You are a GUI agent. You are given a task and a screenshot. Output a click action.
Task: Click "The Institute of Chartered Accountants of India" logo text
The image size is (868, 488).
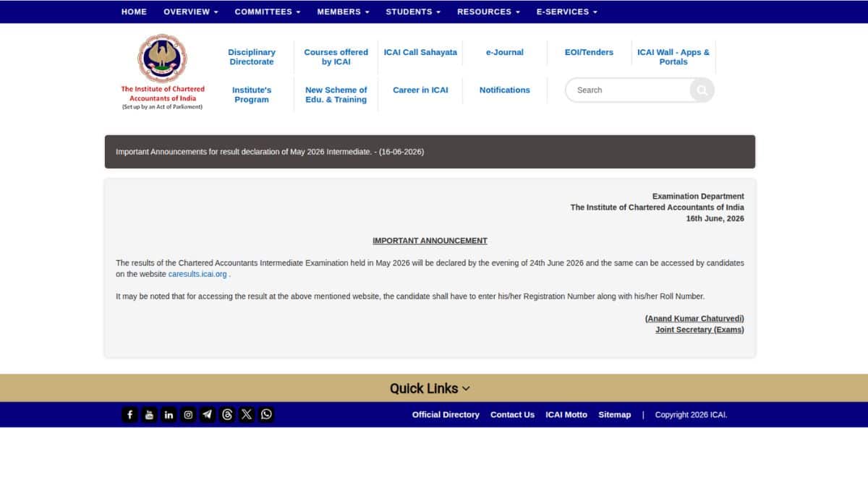[x=163, y=93]
